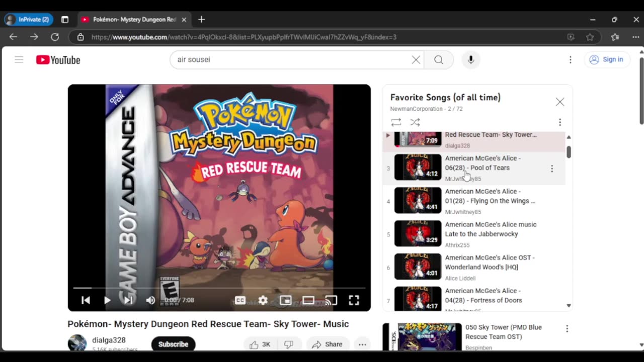Open the browser favorites list
Viewport: 644px width, 362px height.
tap(615, 37)
